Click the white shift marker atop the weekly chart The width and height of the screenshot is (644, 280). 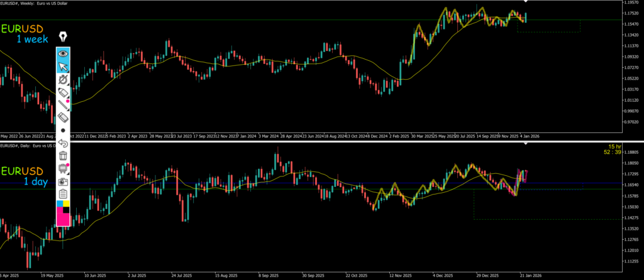pos(526,4)
